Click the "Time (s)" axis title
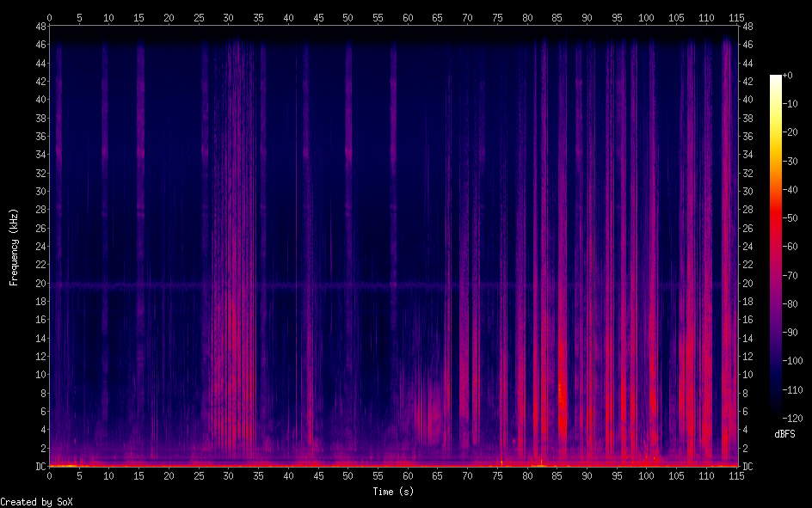Image resolution: width=812 pixels, height=508 pixels. [x=394, y=492]
